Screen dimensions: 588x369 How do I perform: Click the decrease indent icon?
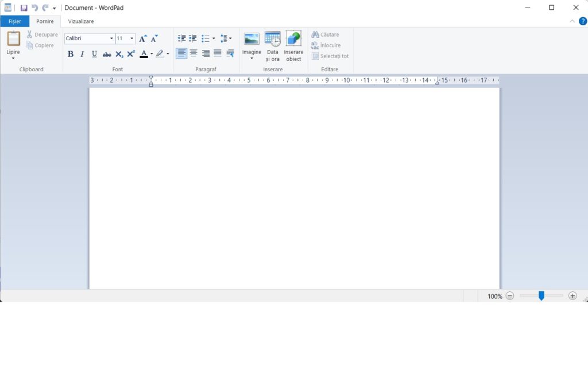181,39
